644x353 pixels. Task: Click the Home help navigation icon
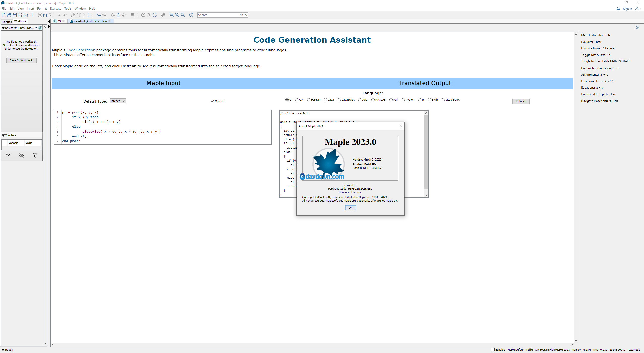[118, 15]
